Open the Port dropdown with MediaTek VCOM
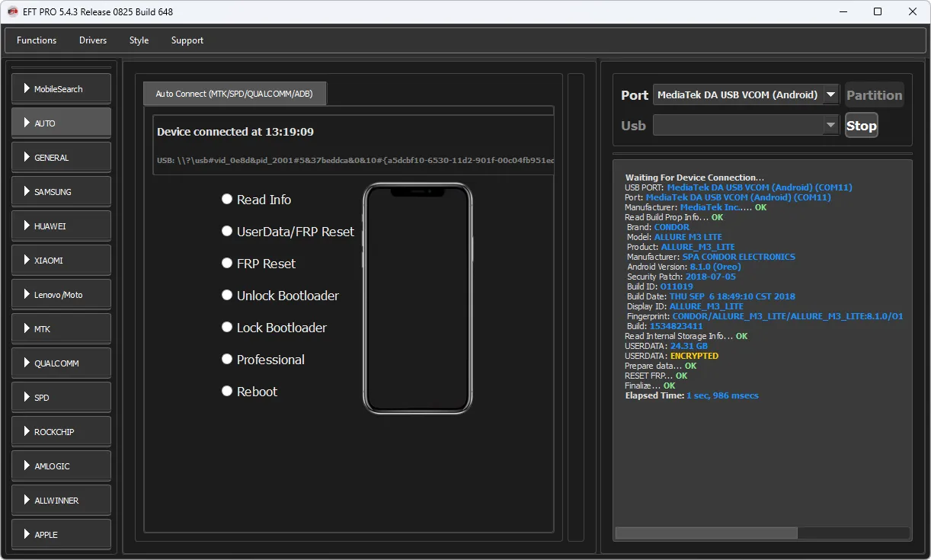 745,95
